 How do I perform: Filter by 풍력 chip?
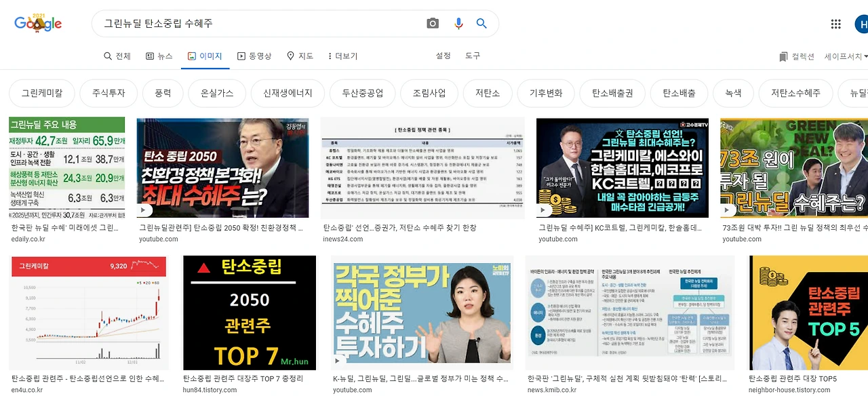(x=163, y=93)
